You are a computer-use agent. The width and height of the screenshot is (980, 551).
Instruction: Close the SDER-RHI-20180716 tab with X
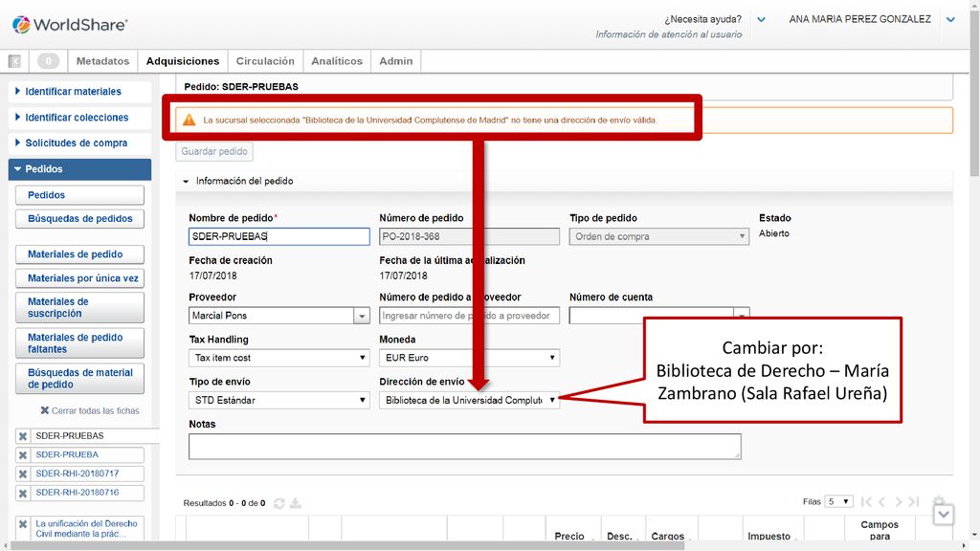pyautogui.click(x=23, y=493)
